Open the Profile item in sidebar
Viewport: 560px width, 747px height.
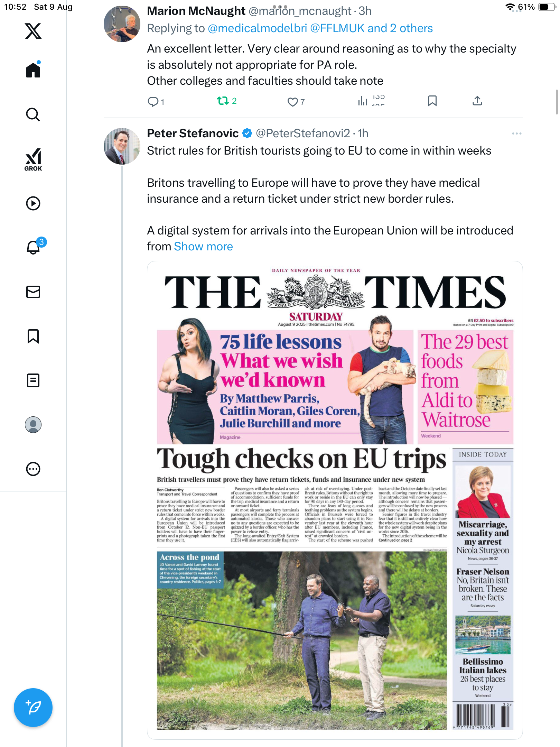(33, 425)
